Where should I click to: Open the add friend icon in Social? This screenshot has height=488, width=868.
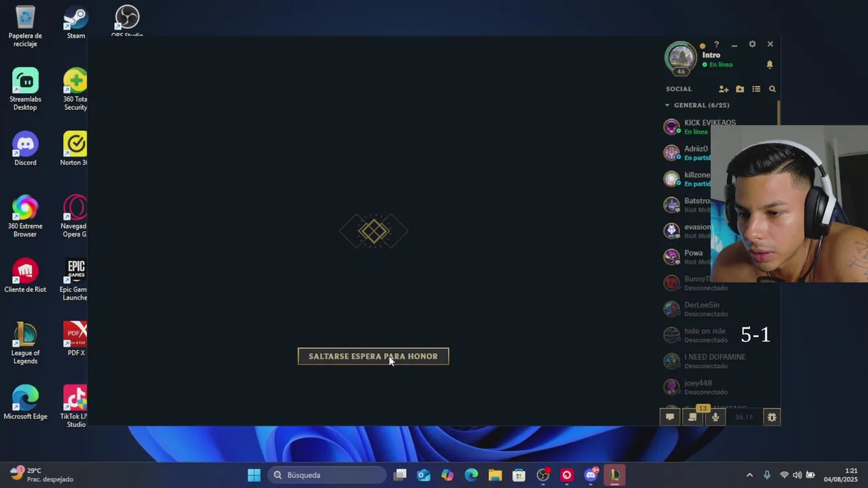pyautogui.click(x=724, y=89)
